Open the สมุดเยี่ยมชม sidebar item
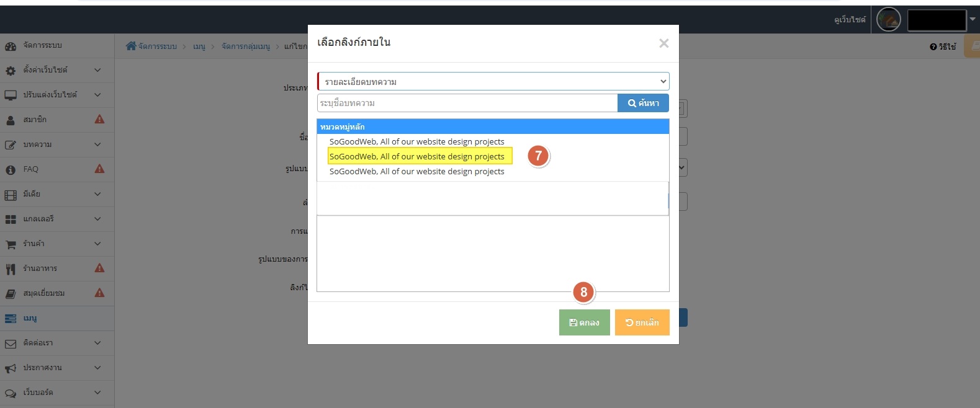The image size is (980, 408). point(57,294)
